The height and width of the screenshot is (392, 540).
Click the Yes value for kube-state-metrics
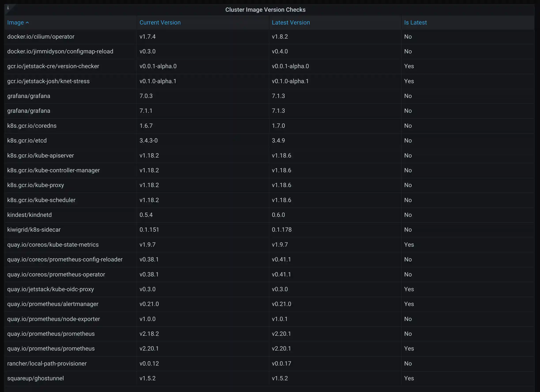click(x=409, y=244)
